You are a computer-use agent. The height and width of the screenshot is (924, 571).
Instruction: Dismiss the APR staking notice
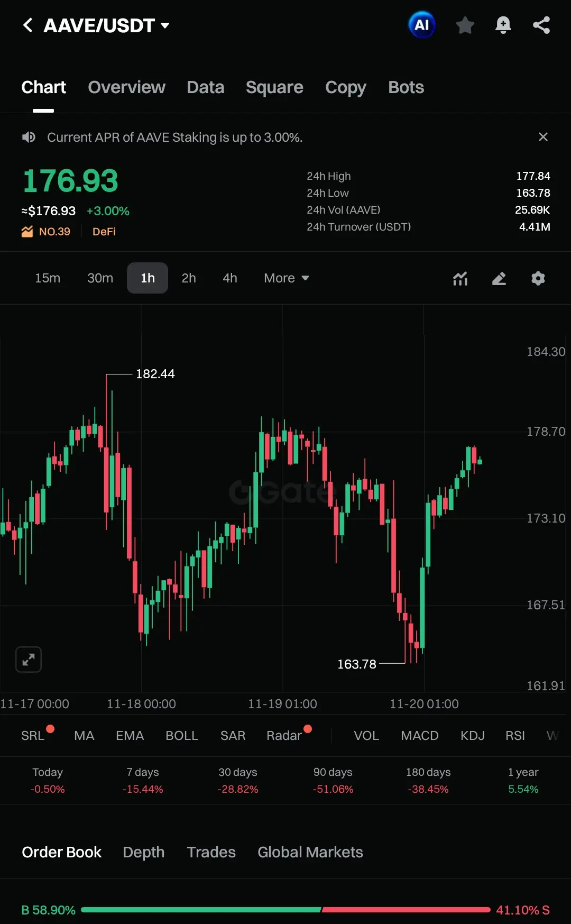543,137
